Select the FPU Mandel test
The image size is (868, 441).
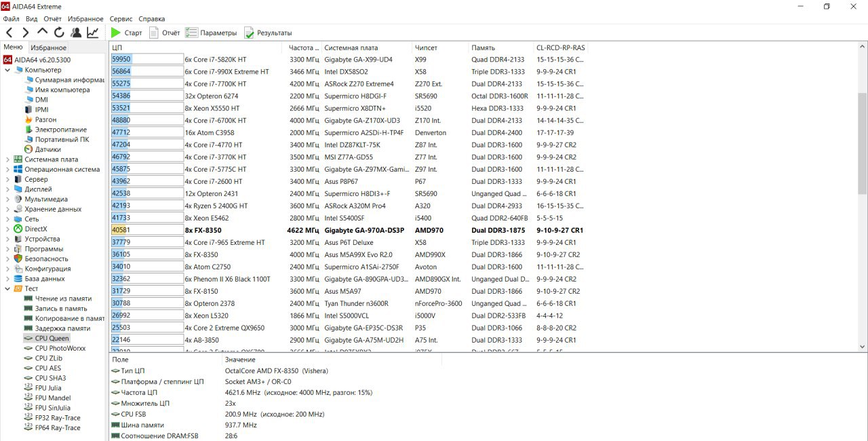tap(47, 398)
